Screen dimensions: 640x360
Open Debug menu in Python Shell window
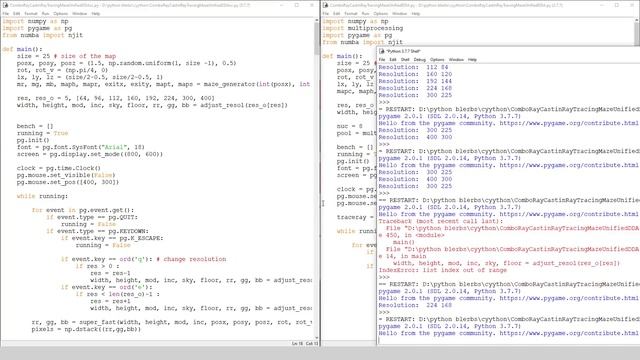click(420, 60)
